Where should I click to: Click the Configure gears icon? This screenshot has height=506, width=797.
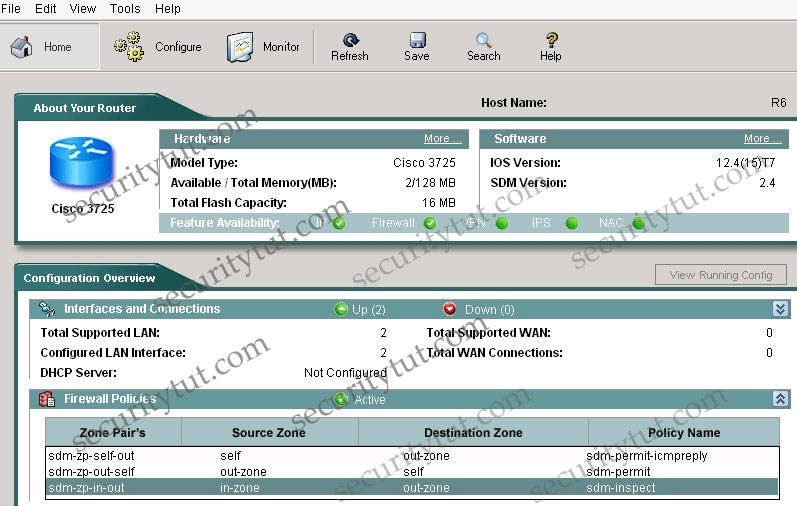coord(129,47)
